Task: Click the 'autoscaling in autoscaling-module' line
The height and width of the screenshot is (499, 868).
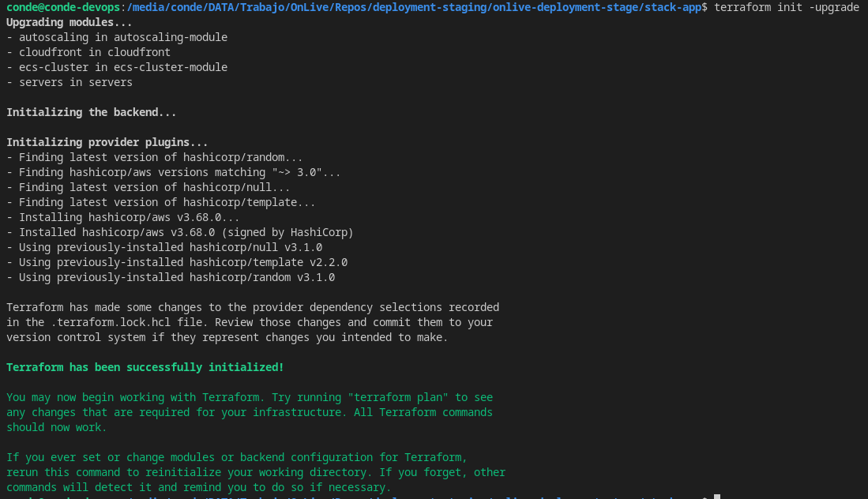Action: pyautogui.click(x=117, y=37)
